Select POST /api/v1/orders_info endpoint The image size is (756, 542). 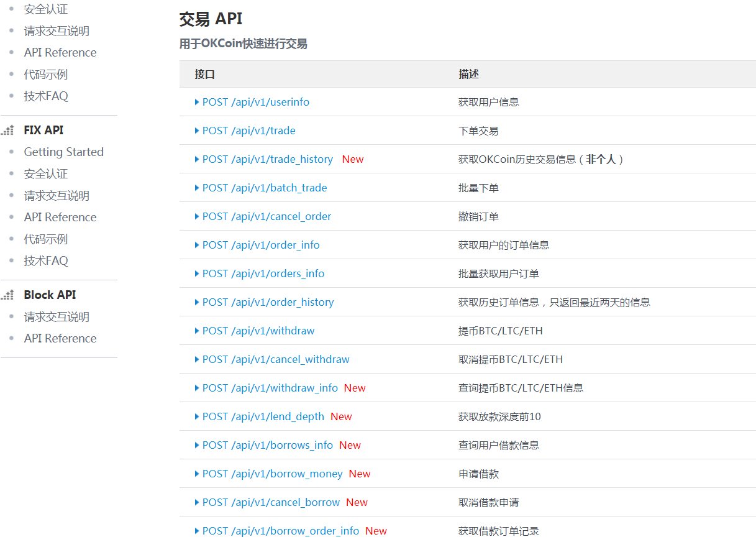click(x=263, y=273)
